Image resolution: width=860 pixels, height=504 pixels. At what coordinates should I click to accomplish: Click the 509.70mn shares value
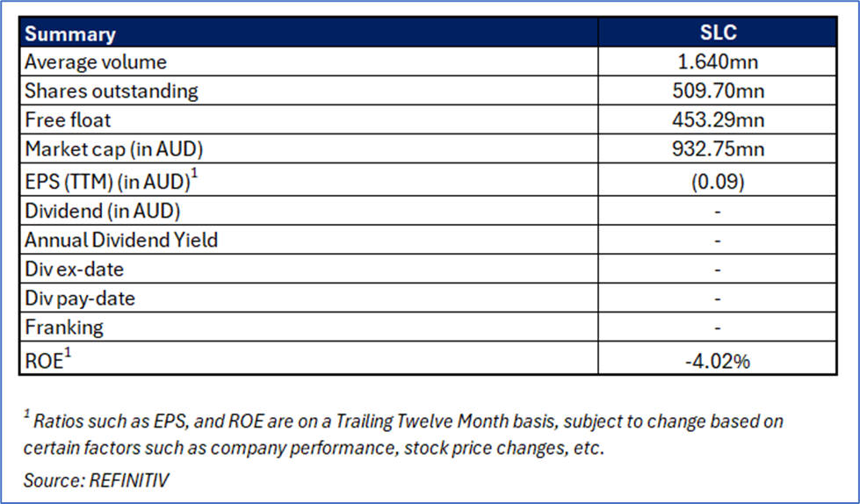click(x=718, y=90)
